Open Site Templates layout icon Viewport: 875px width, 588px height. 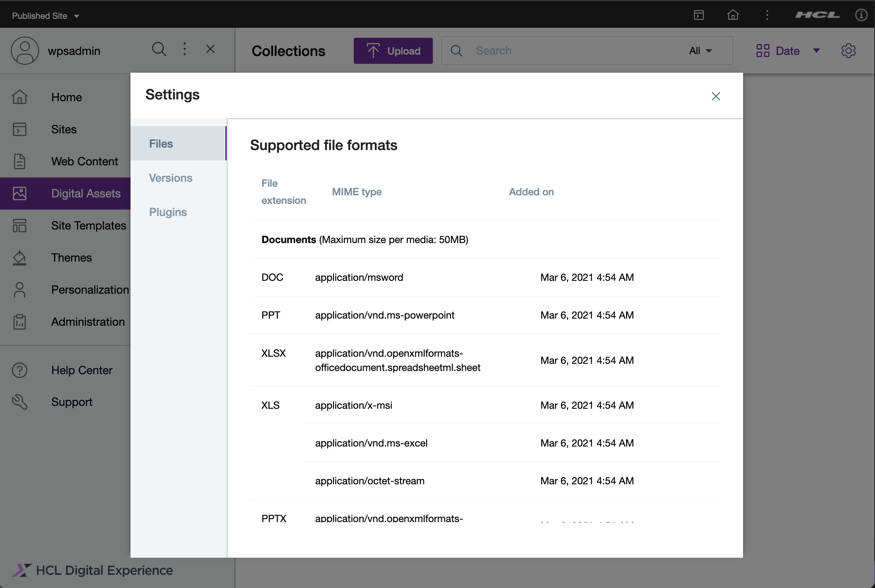tap(20, 226)
